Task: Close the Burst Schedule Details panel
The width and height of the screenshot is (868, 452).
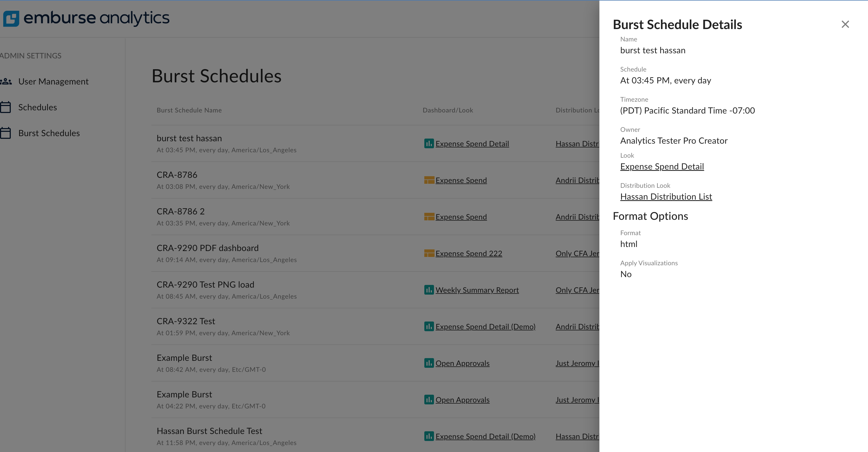Action: point(845,24)
